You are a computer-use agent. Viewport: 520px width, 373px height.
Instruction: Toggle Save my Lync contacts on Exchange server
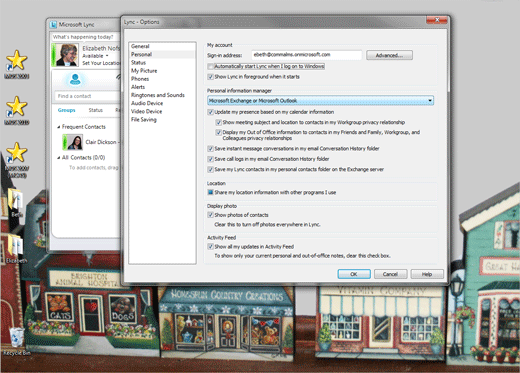point(210,169)
